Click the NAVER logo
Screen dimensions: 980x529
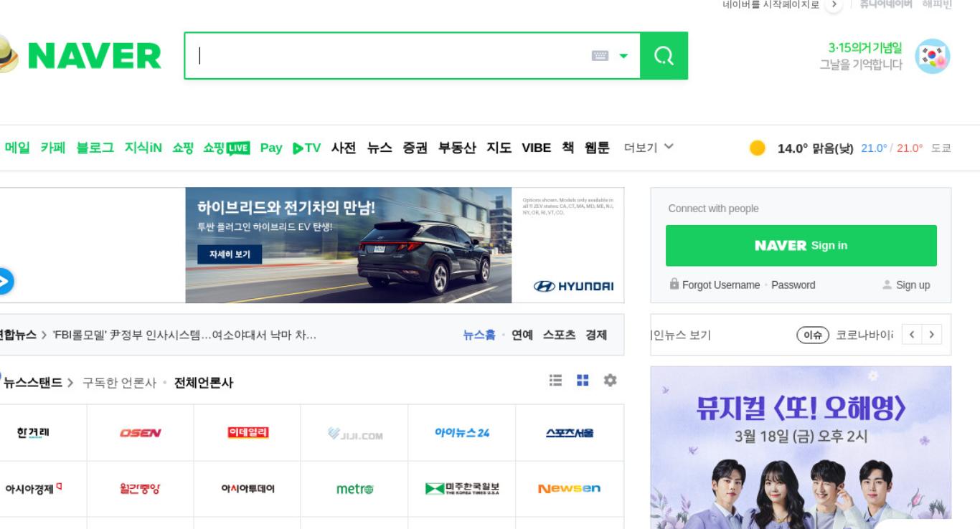pyautogui.click(x=93, y=56)
